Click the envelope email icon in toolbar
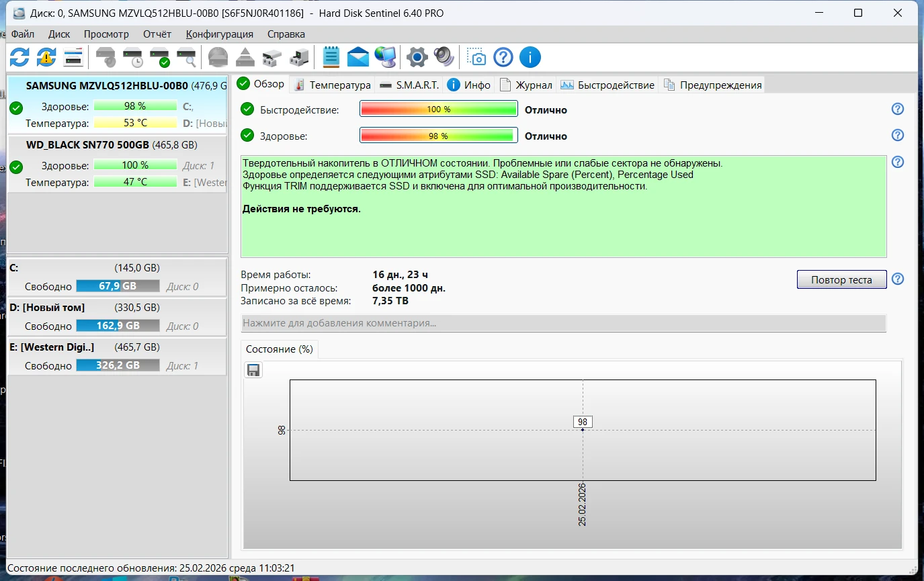This screenshot has width=924, height=581. click(358, 57)
